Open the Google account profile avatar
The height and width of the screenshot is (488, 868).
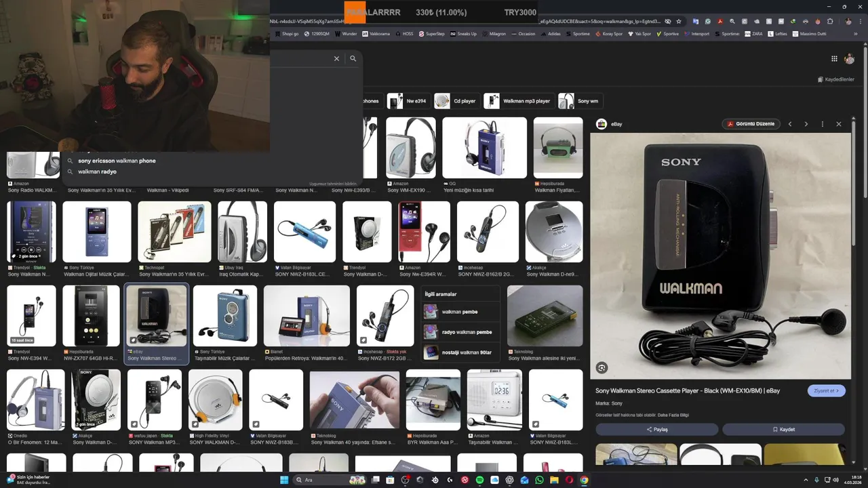click(849, 59)
